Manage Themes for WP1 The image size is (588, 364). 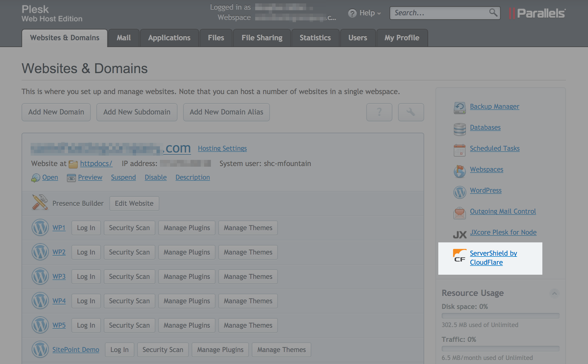[248, 228]
